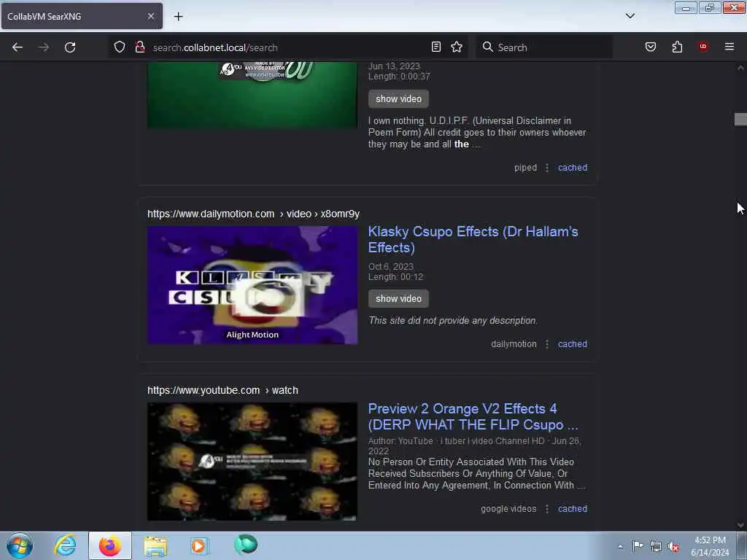Launch Windows Media Player from taskbar
This screenshot has height=560, width=747.
198,545
